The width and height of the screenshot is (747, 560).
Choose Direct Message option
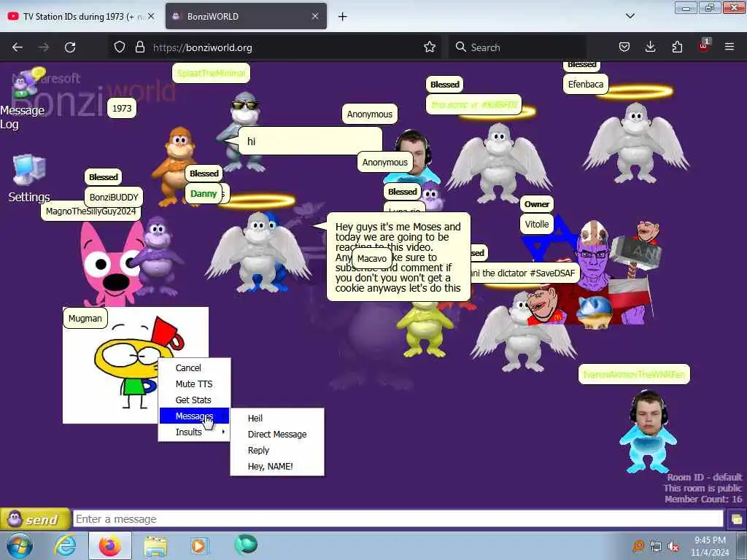click(x=276, y=435)
